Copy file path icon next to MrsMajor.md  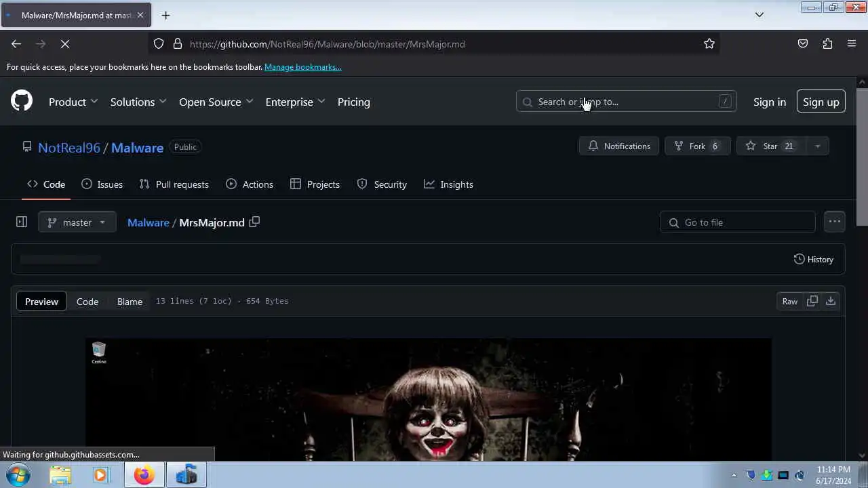pos(254,222)
